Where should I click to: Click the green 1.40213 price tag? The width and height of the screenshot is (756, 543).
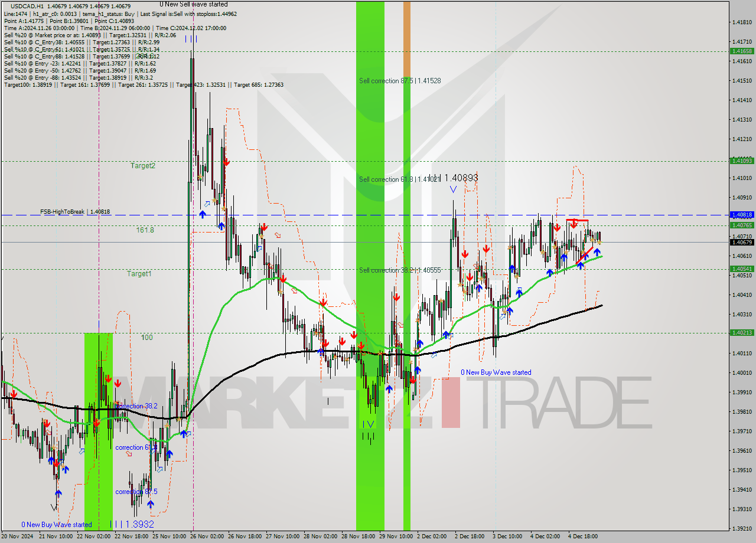(742, 332)
